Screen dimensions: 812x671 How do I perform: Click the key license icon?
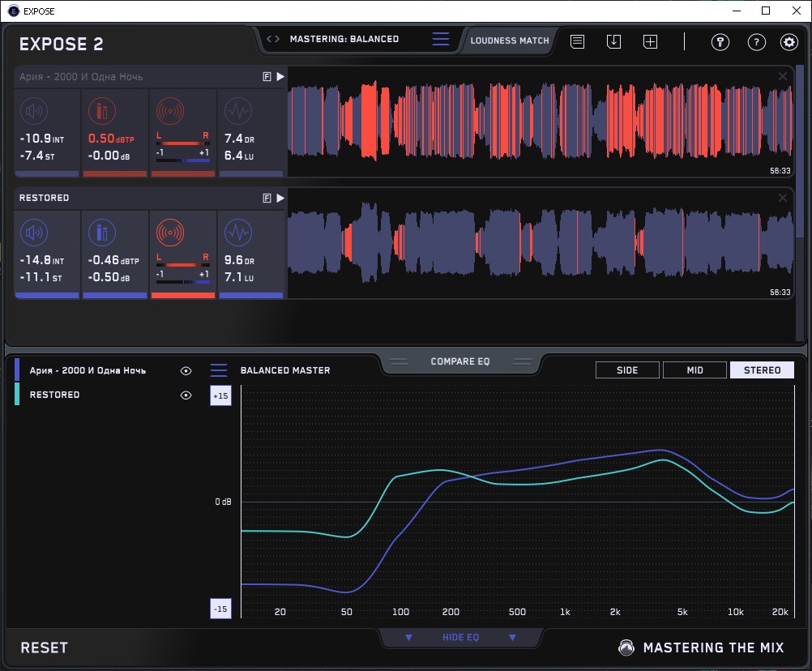(720, 42)
